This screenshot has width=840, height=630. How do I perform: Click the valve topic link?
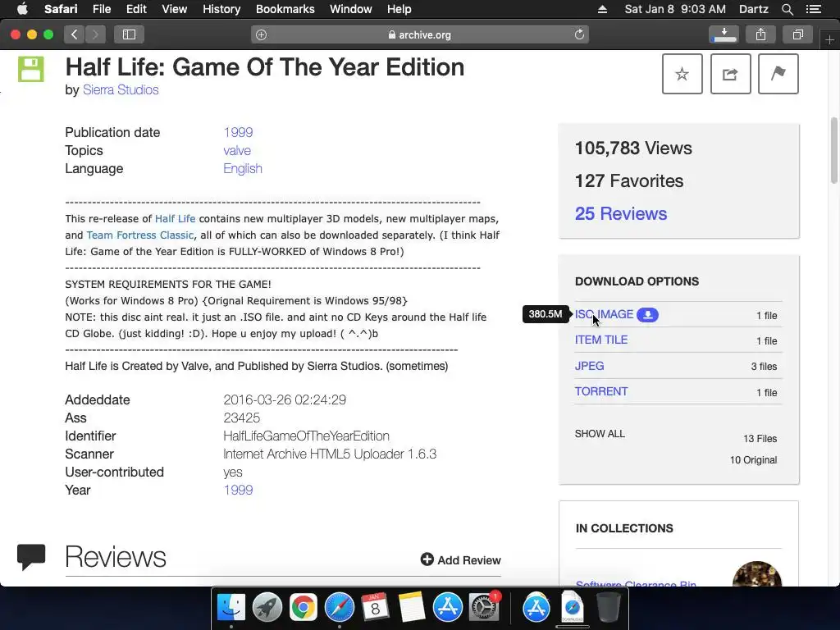237,151
